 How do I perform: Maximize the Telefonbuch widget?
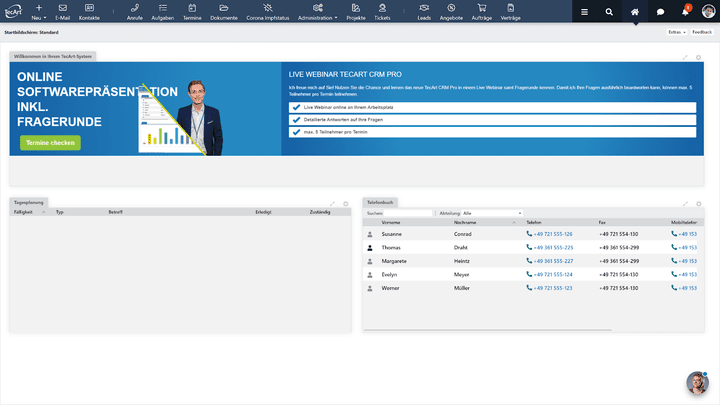(x=685, y=203)
